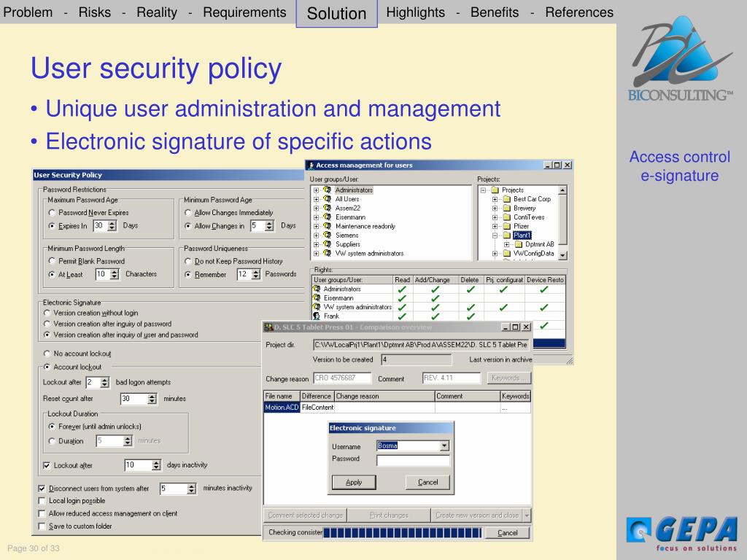747x560 pixels.
Task: Click the Brewery folder icon
Action: 507,208
